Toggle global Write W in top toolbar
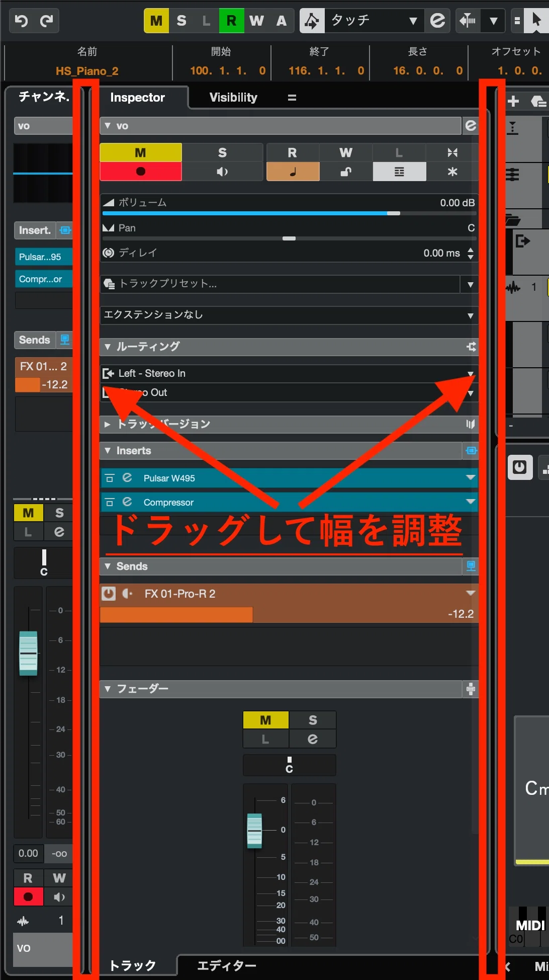Screen dimensions: 549x980 [256, 21]
